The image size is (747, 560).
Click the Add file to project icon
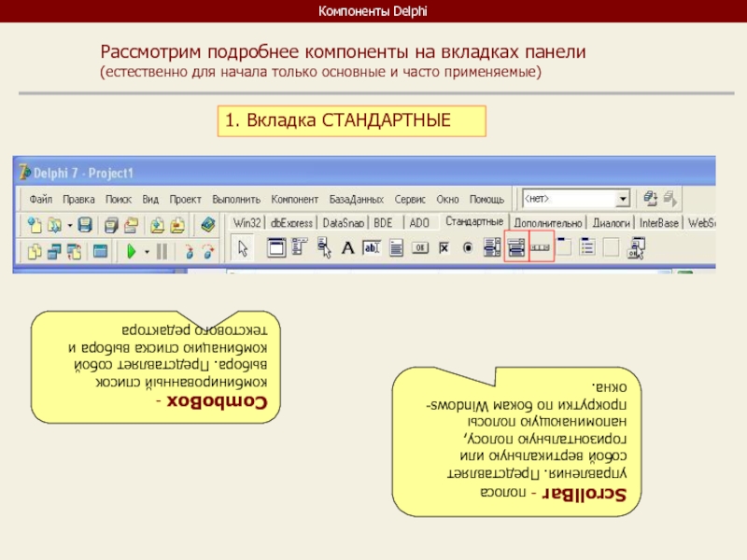(x=157, y=224)
